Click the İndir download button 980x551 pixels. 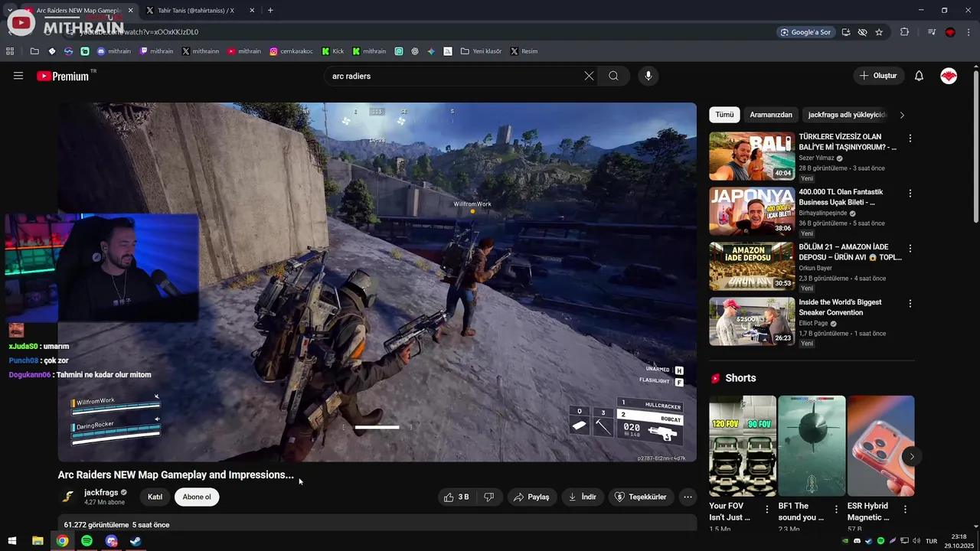583,497
